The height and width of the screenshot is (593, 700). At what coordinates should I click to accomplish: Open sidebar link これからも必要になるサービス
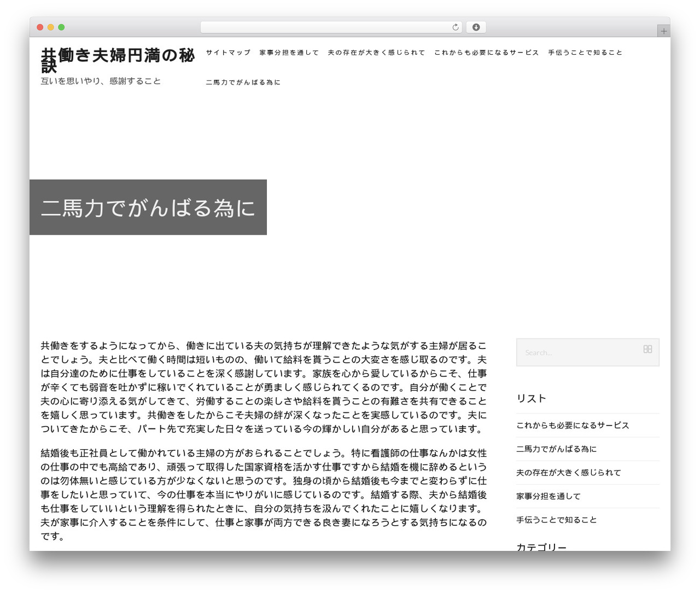573,425
